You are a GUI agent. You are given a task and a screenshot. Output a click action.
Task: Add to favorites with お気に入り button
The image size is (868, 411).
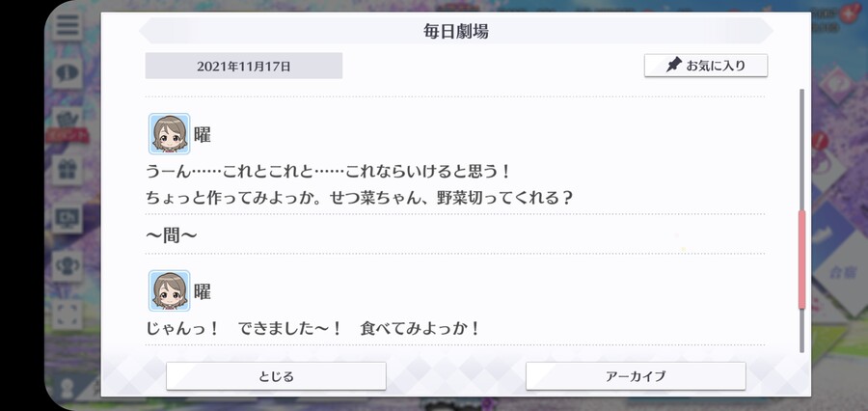tap(706, 66)
